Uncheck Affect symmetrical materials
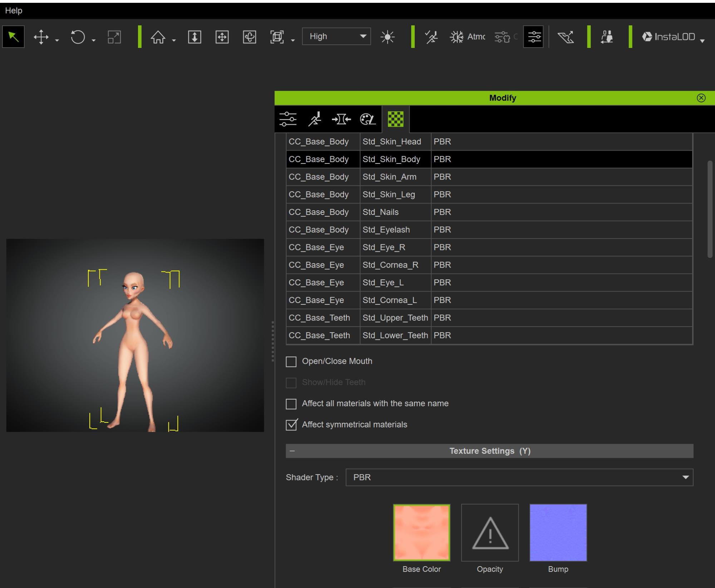 click(x=291, y=425)
